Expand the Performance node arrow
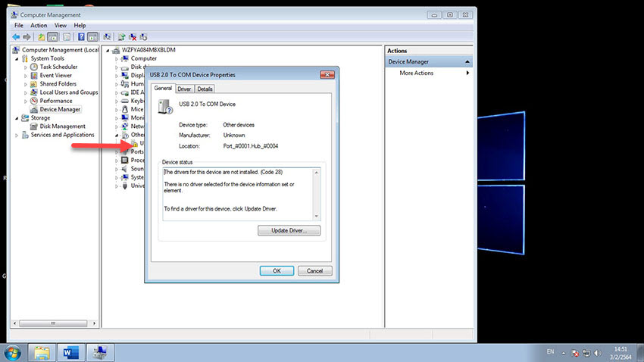This screenshot has height=362, width=644. click(26, 101)
